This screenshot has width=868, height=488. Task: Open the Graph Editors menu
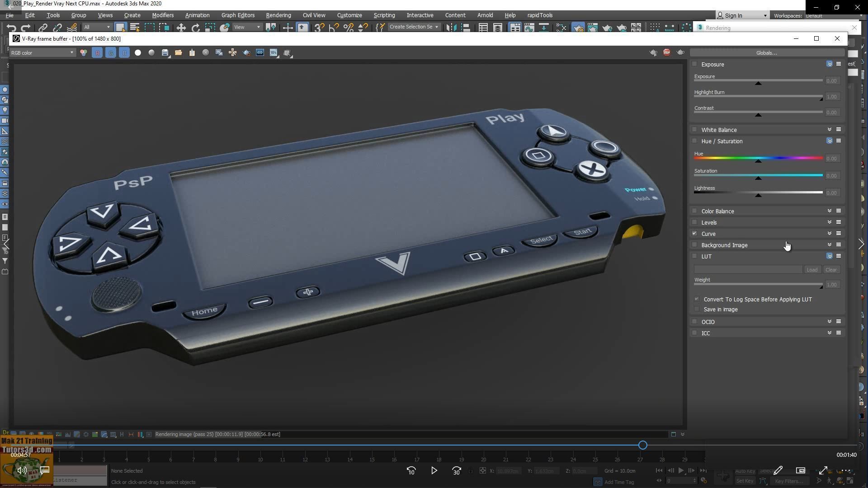(x=238, y=15)
